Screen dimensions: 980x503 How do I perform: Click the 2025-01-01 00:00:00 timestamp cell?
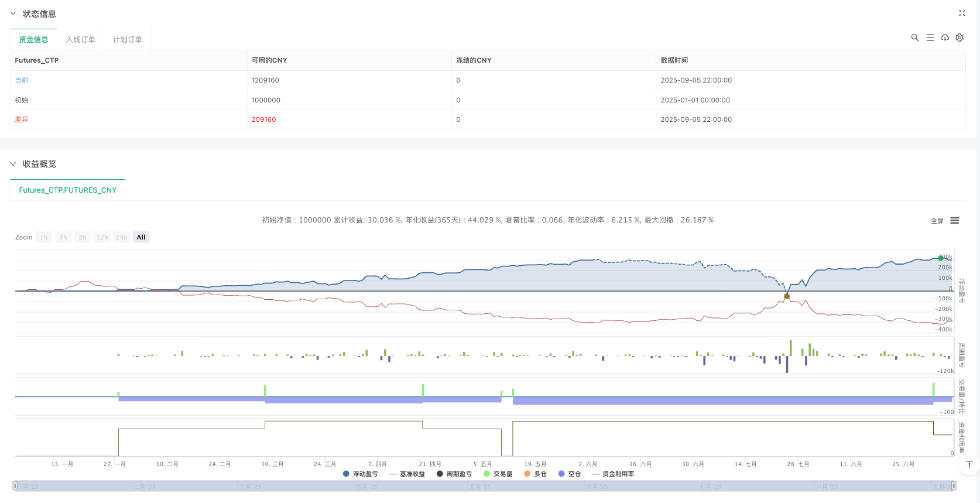tap(695, 100)
